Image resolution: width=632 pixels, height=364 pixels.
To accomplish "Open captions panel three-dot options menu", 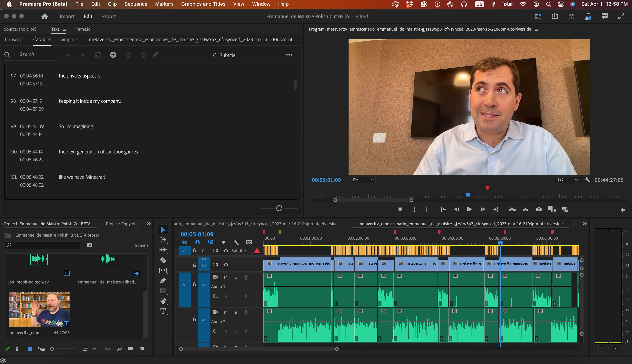I will tap(289, 55).
